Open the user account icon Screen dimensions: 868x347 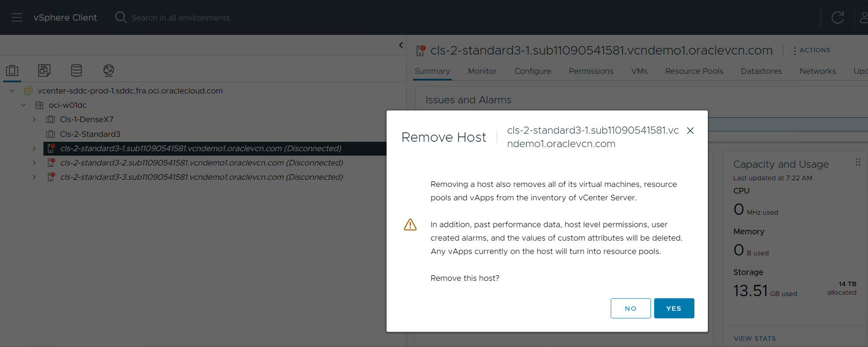[x=864, y=17]
